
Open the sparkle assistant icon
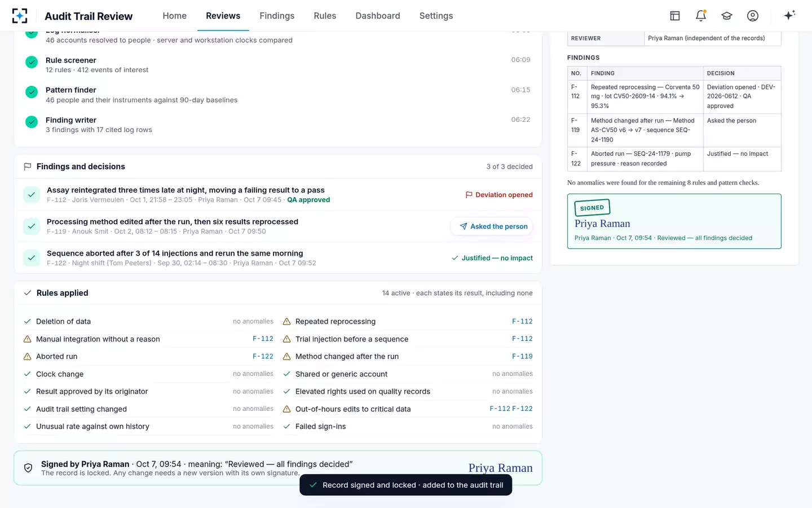pyautogui.click(x=789, y=15)
